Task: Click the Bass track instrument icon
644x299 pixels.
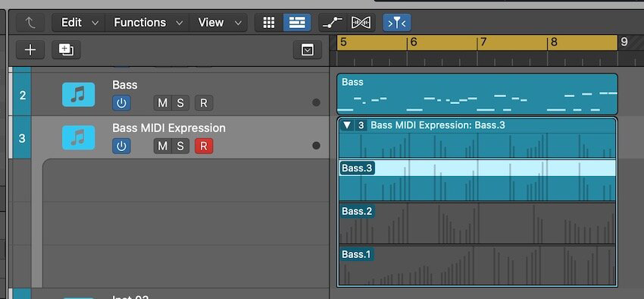Action: (x=79, y=95)
